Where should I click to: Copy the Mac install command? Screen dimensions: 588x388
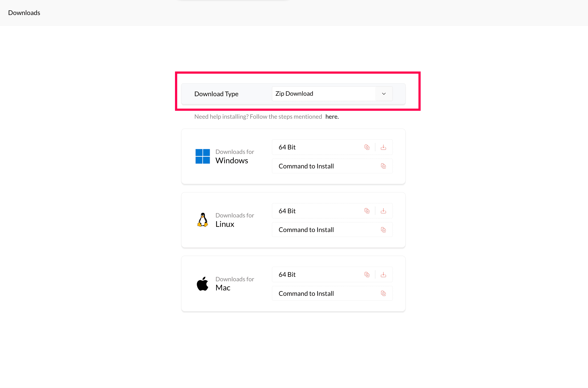point(383,293)
